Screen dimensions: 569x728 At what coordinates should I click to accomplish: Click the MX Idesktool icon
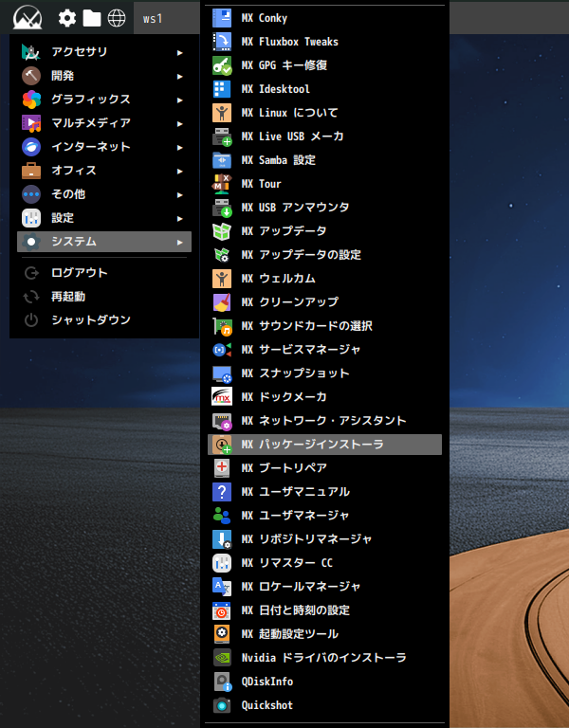(x=222, y=89)
